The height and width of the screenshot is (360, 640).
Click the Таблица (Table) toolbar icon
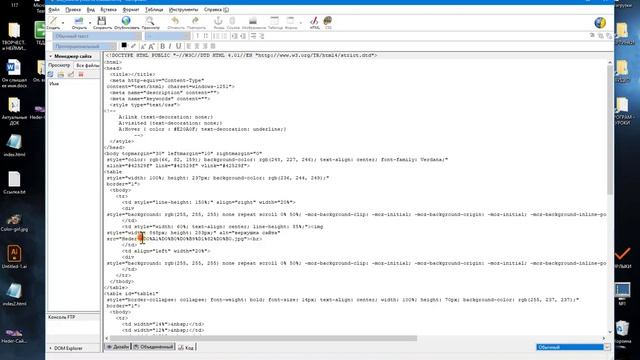pos(275,21)
